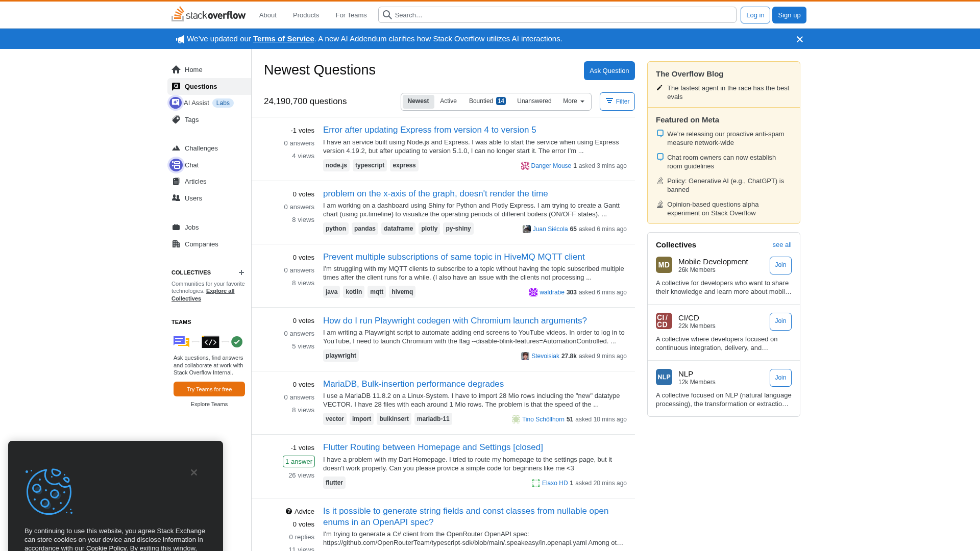The height and width of the screenshot is (551, 980).
Task: Open the For Teams menu
Action: [351, 15]
